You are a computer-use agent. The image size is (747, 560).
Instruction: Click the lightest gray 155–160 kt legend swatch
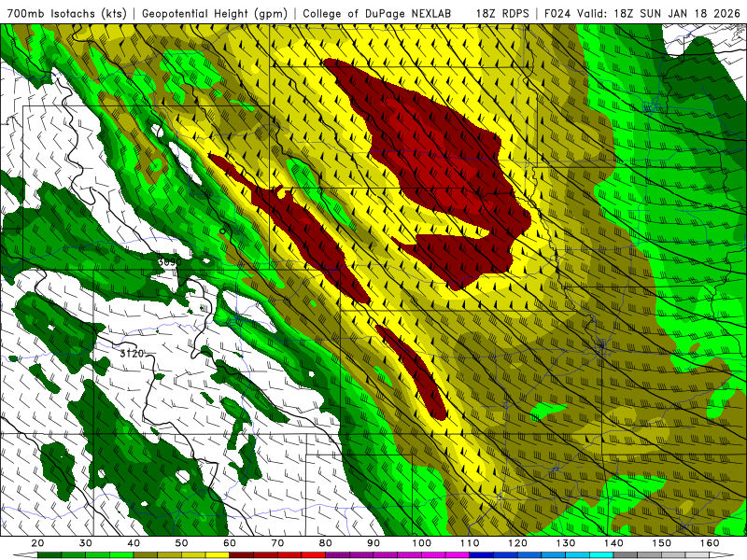click(697, 555)
